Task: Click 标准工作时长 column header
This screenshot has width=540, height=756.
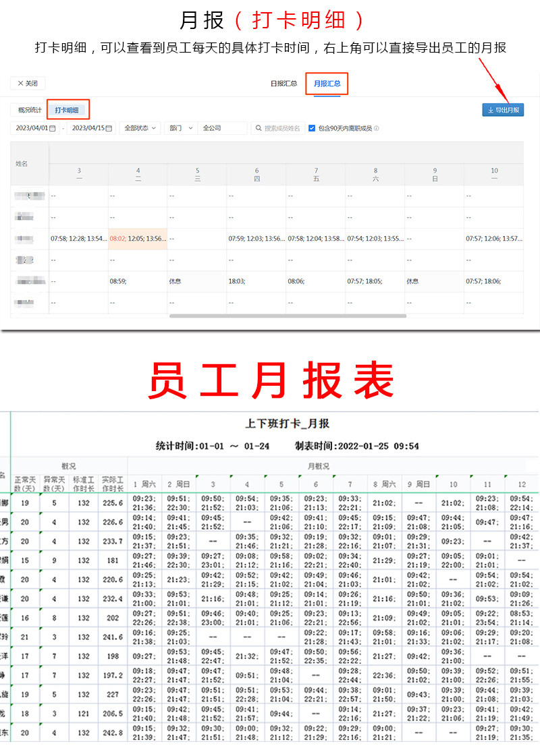Action: pos(84,484)
